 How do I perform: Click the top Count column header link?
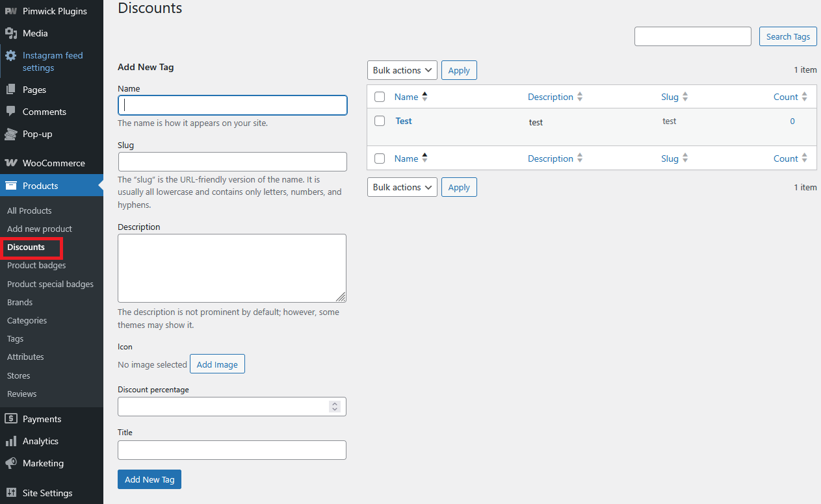tap(786, 97)
